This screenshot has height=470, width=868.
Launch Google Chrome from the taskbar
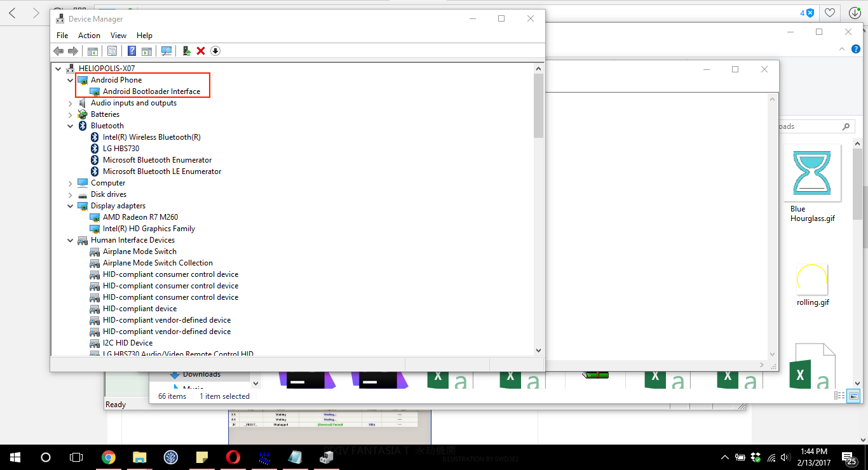pos(109,457)
